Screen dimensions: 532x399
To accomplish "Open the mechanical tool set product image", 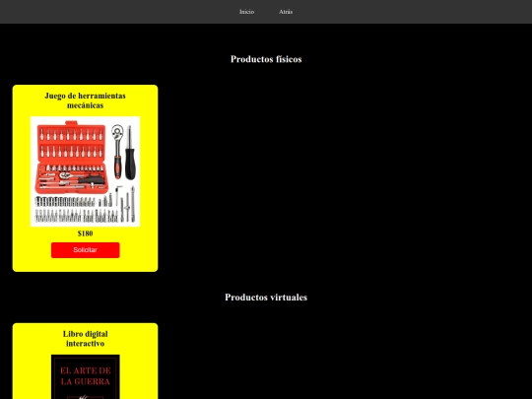I will 85,171.
